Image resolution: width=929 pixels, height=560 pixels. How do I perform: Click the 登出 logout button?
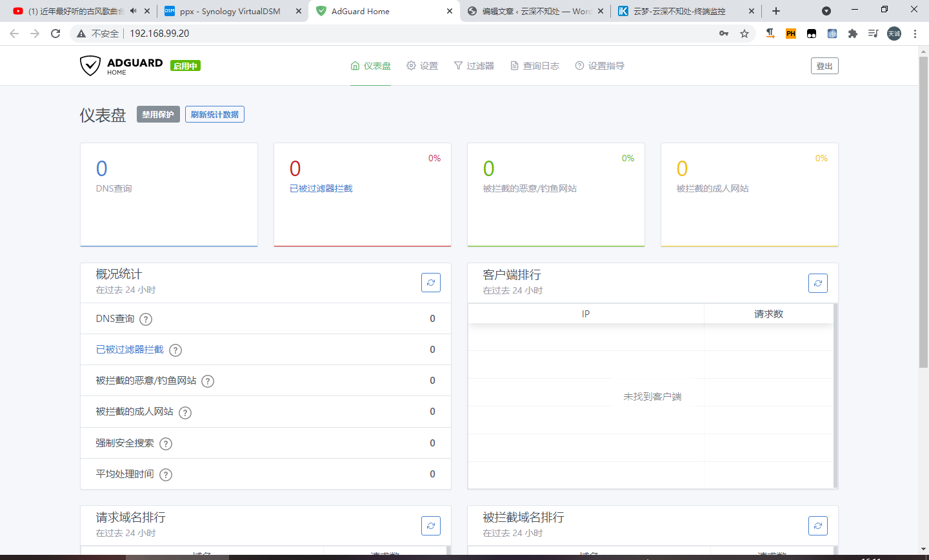click(824, 66)
